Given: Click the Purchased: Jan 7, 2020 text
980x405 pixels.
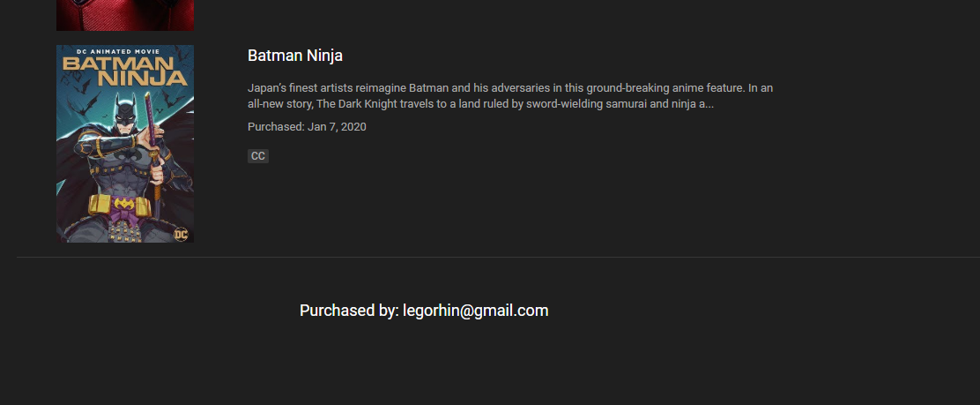Looking at the screenshot, I should [307, 127].
